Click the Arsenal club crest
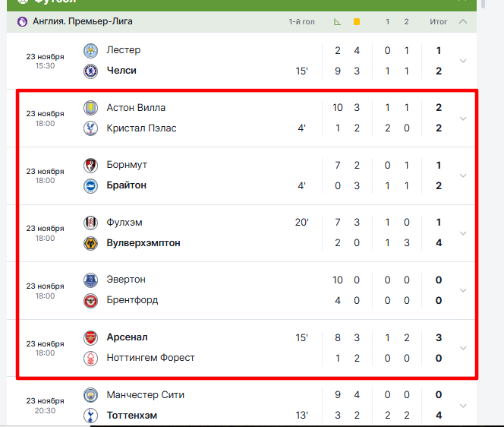Viewport: 504px width, 427px height. click(91, 337)
